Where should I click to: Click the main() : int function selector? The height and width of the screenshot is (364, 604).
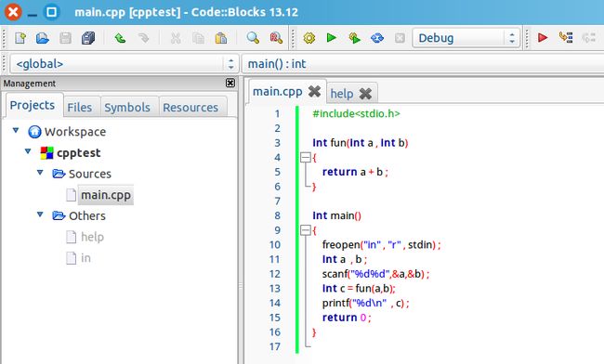tap(422, 63)
